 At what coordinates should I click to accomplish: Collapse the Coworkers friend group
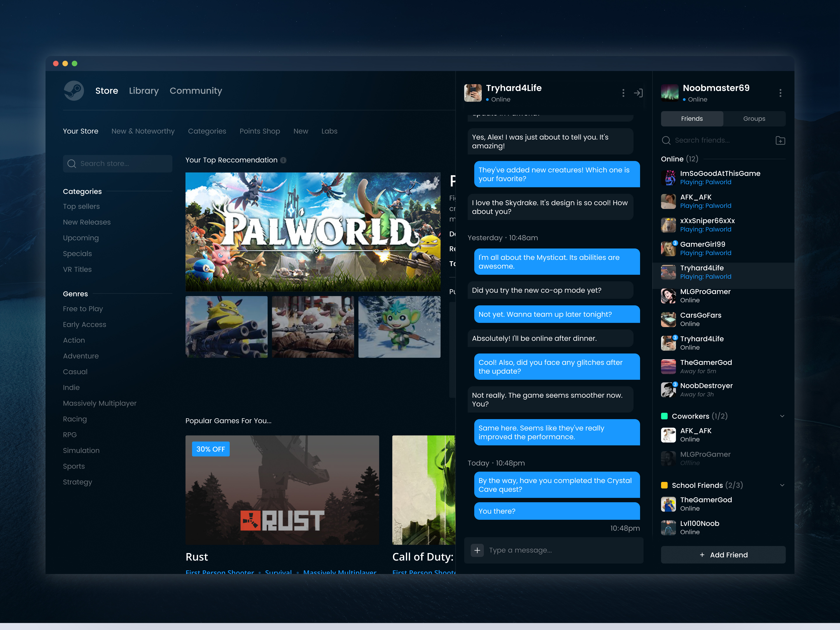click(x=782, y=416)
